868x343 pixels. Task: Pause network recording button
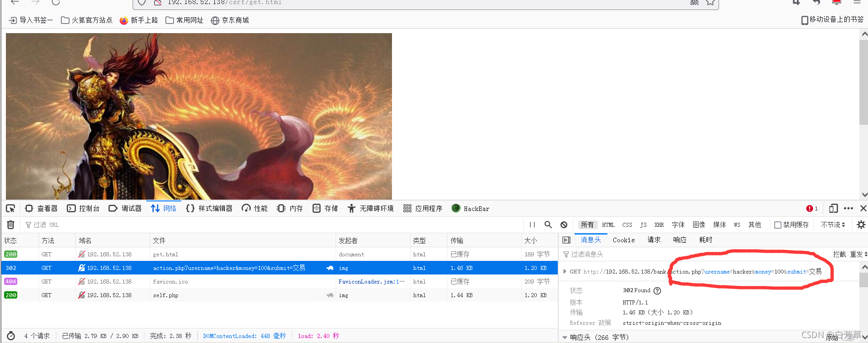(532, 225)
